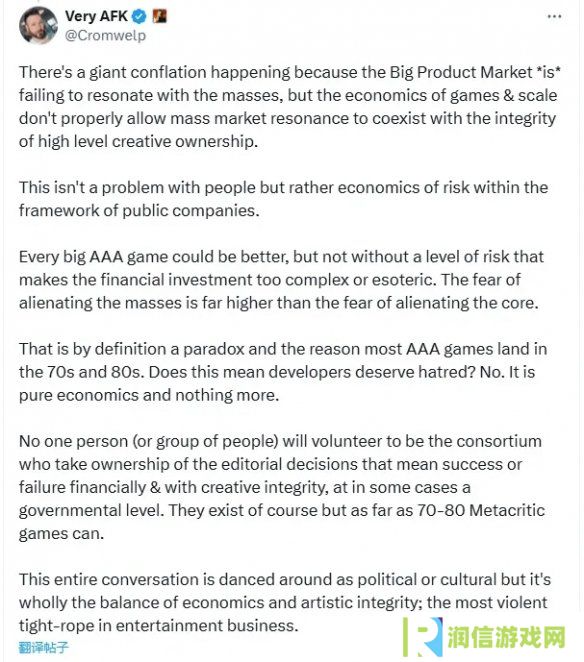Click the Very AFK display name
Image resolution: width=584 pixels, height=662 pixels.
[96, 16]
